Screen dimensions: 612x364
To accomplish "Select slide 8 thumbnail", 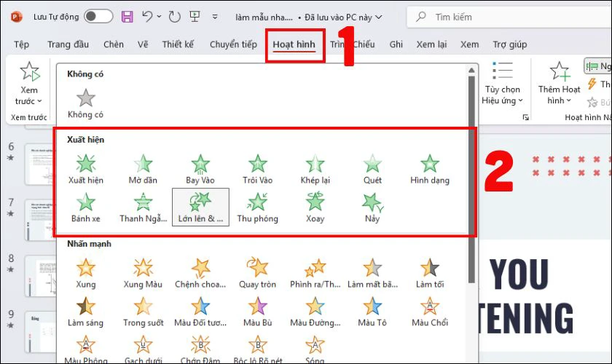I will click(x=40, y=275).
